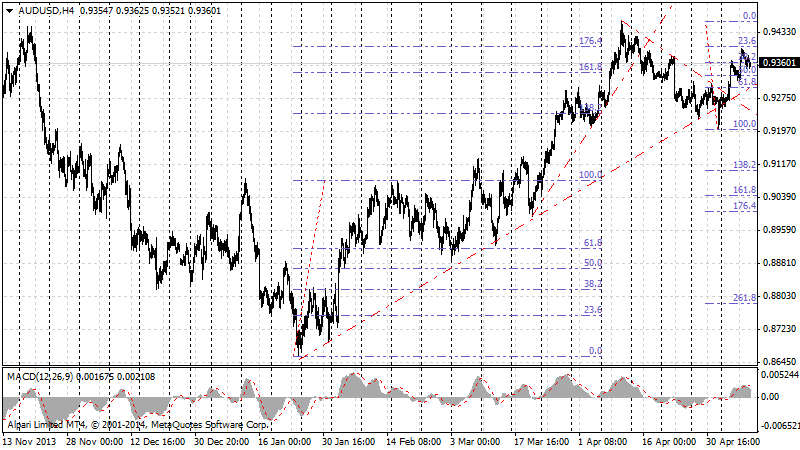Select the 261.8 Fibonacci level label
Image resolution: width=800 pixels, height=450 pixels.
point(743,298)
